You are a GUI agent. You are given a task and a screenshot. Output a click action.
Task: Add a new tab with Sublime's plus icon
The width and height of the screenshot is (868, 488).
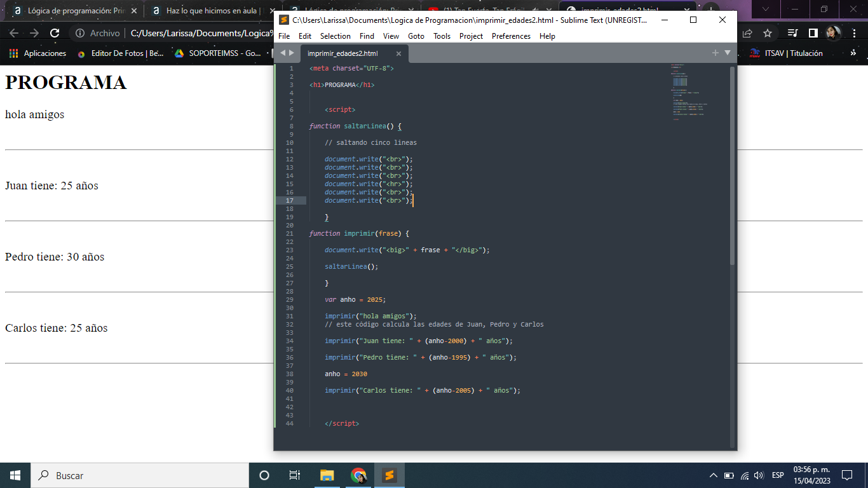[x=715, y=53]
